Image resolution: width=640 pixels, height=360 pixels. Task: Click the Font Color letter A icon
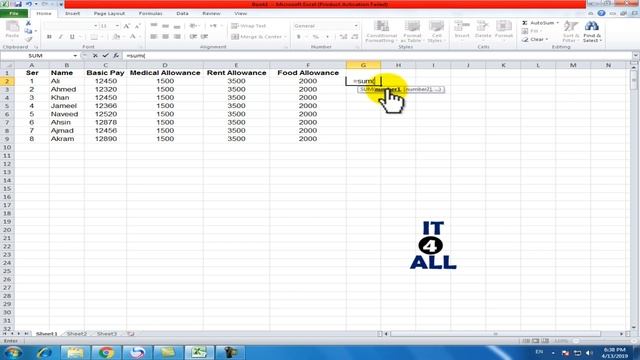click(132, 37)
